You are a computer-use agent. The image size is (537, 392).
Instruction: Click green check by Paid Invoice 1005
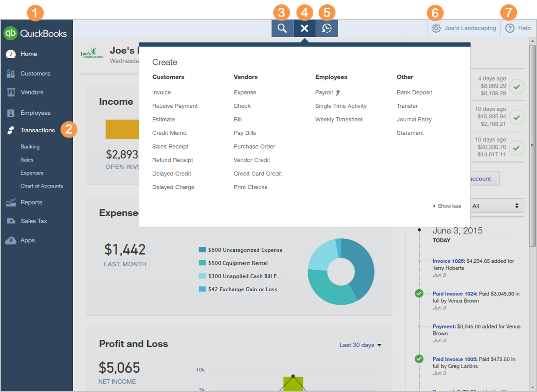(419, 359)
